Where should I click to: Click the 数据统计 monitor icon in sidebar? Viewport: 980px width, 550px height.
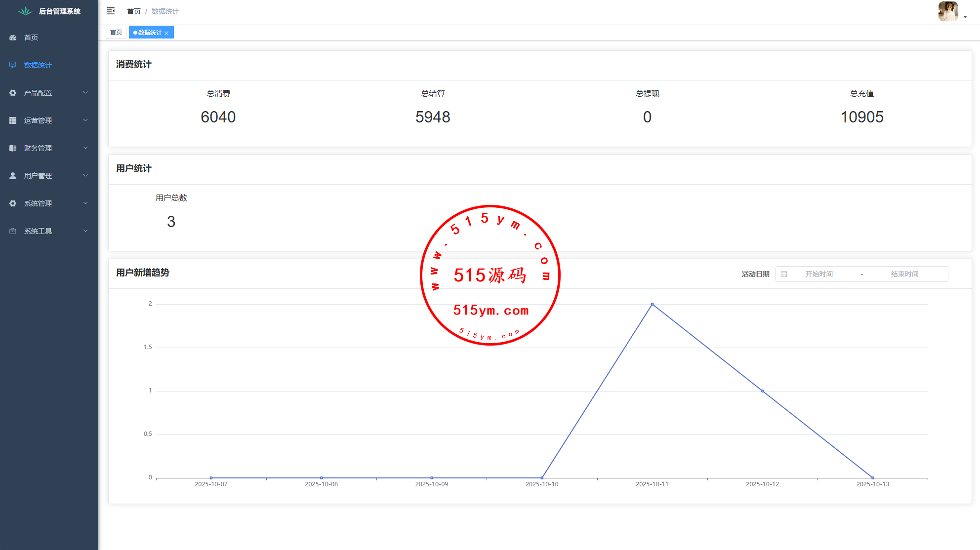(13, 65)
